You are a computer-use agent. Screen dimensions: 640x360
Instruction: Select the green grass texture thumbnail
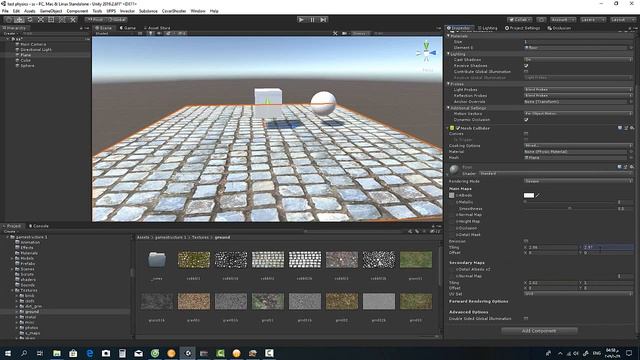(x=416, y=260)
